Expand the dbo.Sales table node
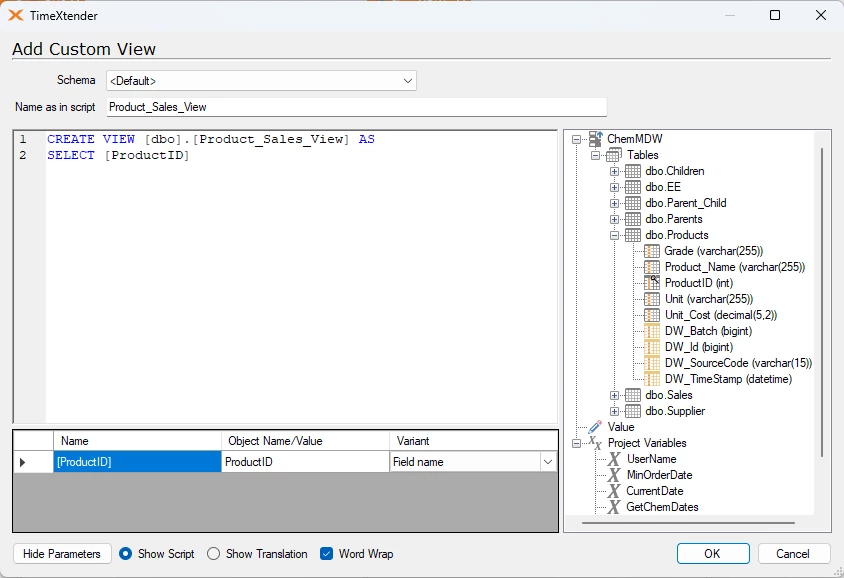This screenshot has width=844, height=578. [x=614, y=396]
